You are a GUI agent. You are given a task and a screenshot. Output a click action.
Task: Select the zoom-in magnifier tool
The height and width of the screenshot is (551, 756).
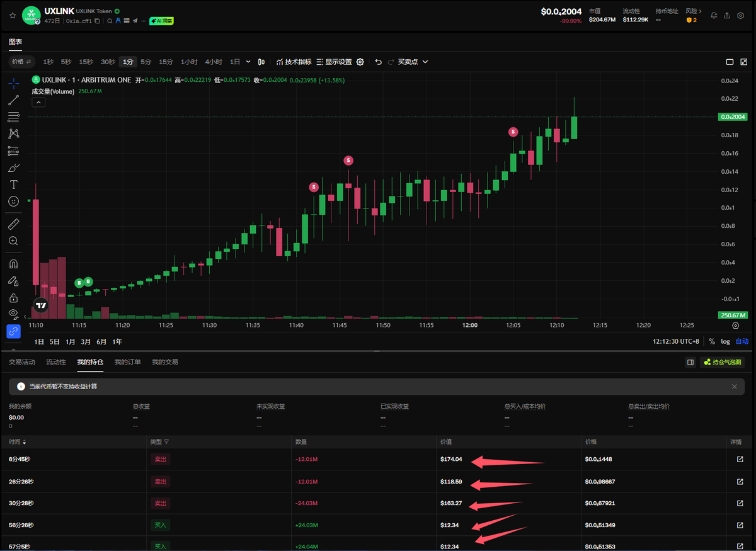click(x=13, y=241)
